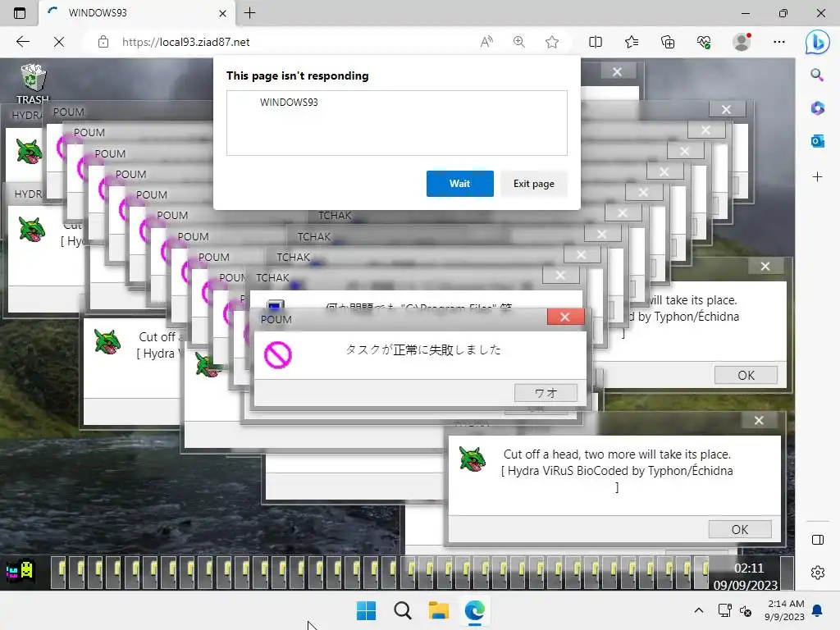The width and height of the screenshot is (840, 630).
Task: Open sidebar settings gear icon
Action: (x=818, y=572)
